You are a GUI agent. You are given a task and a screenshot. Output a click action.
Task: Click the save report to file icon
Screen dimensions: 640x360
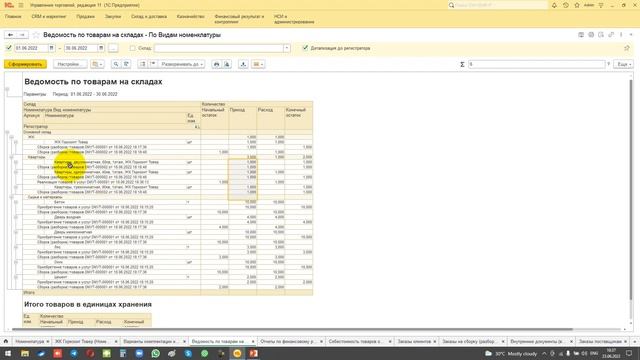(243, 64)
